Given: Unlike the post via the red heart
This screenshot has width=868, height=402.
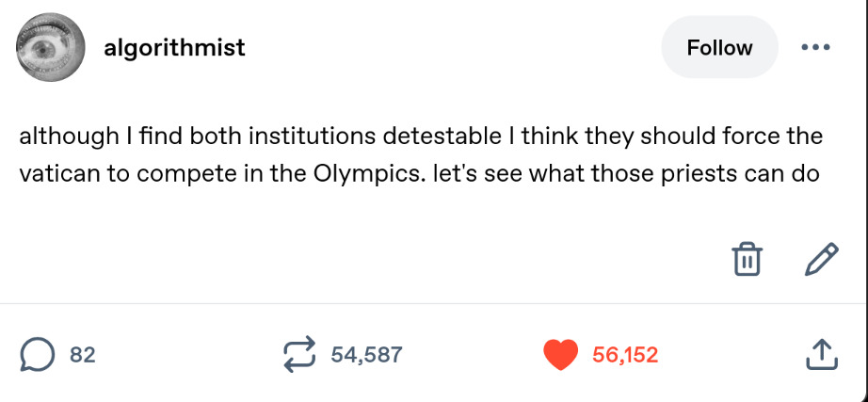Looking at the screenshot, I should point(561,354).
